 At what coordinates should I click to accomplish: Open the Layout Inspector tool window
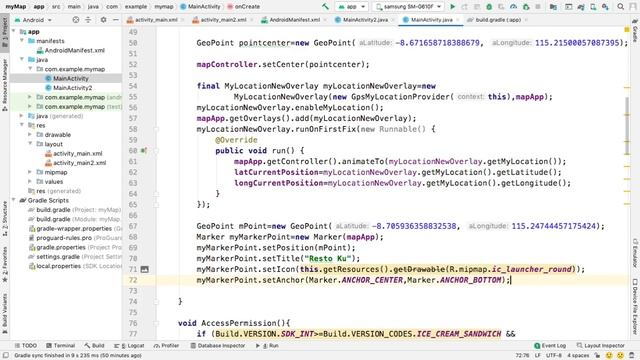[x=600, y=346]
